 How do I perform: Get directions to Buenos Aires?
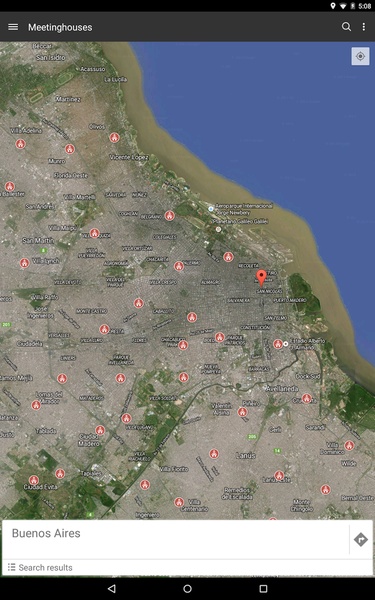pos(361,540)
